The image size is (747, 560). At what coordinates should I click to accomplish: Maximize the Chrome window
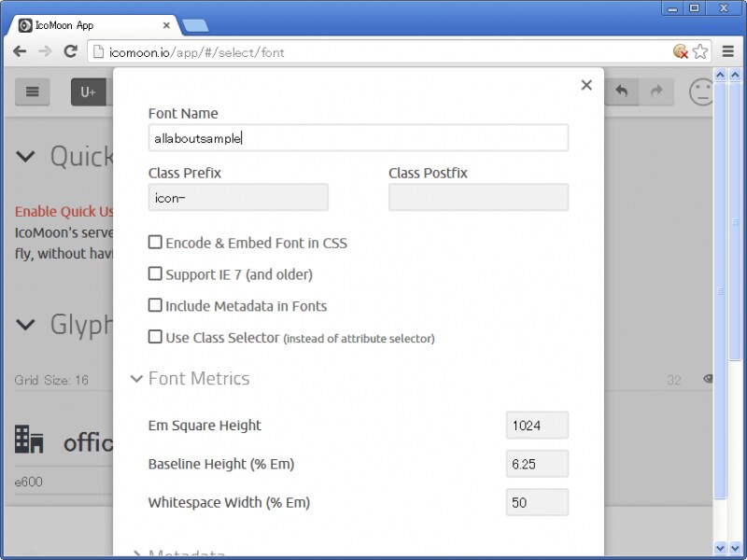[x=695, y=8]
